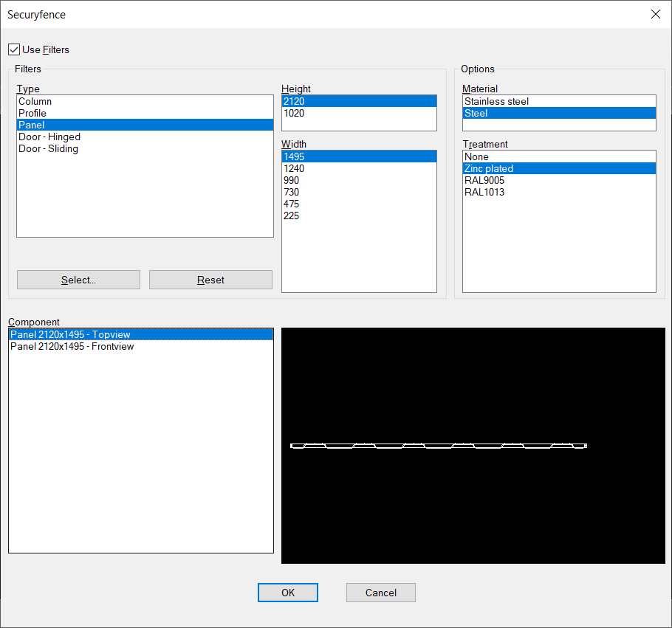Choose Door - Hinged type

pyautogui.click(x=145, y=137)
